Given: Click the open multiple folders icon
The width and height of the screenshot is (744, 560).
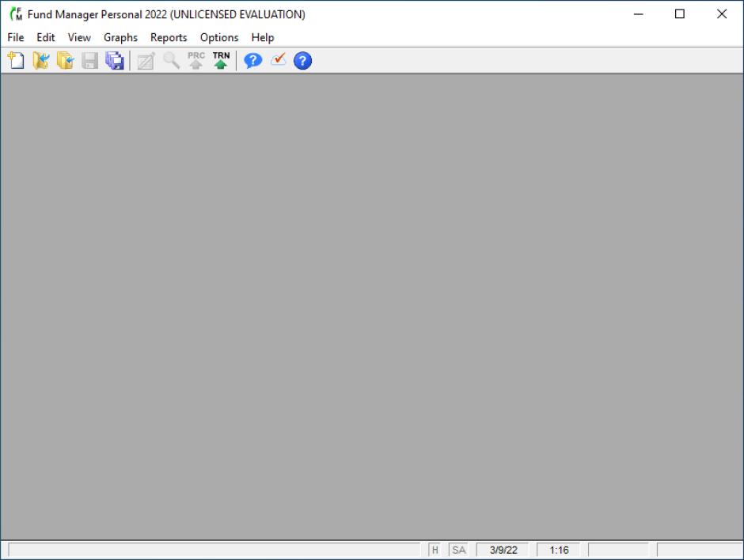Looking at the screenshot, I should click(66, 61).
